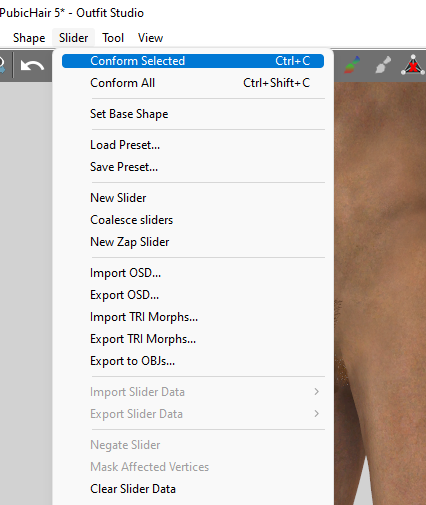Choose Conform Selected from the menu
Viewport: 426px width, 505px height.
(193, 61)
